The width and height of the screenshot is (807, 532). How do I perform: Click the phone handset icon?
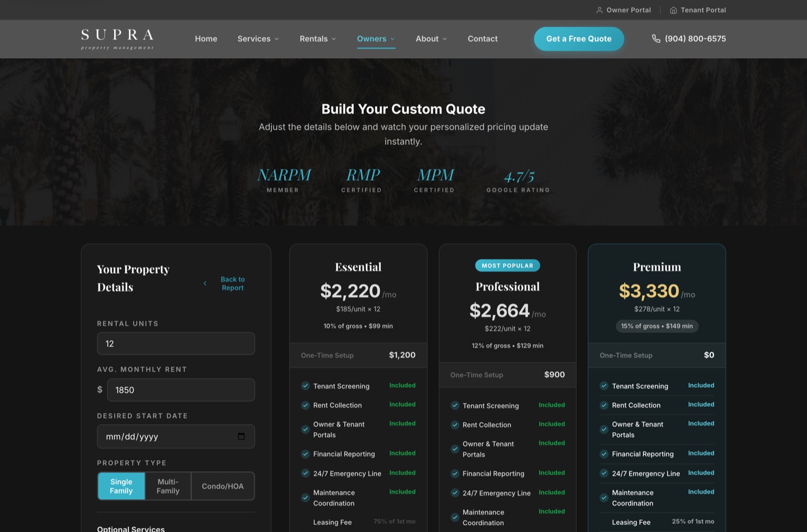click(x=656, y=39)
